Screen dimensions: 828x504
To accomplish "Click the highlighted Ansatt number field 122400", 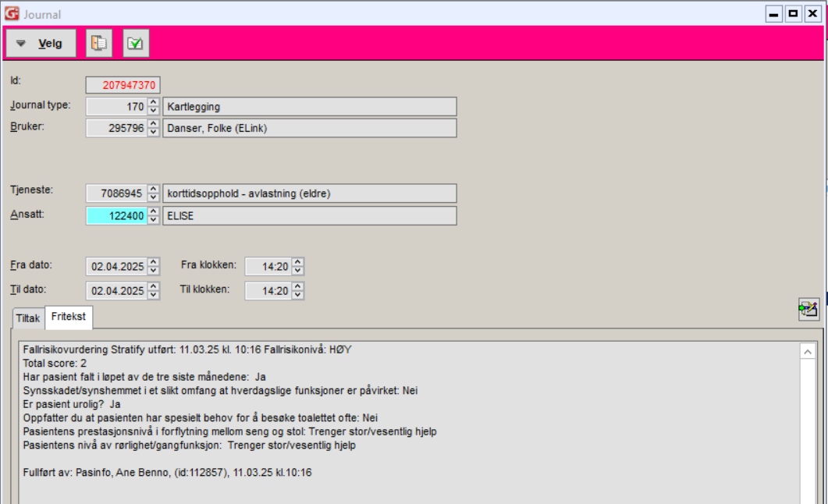I will click(x=116, y=216).
